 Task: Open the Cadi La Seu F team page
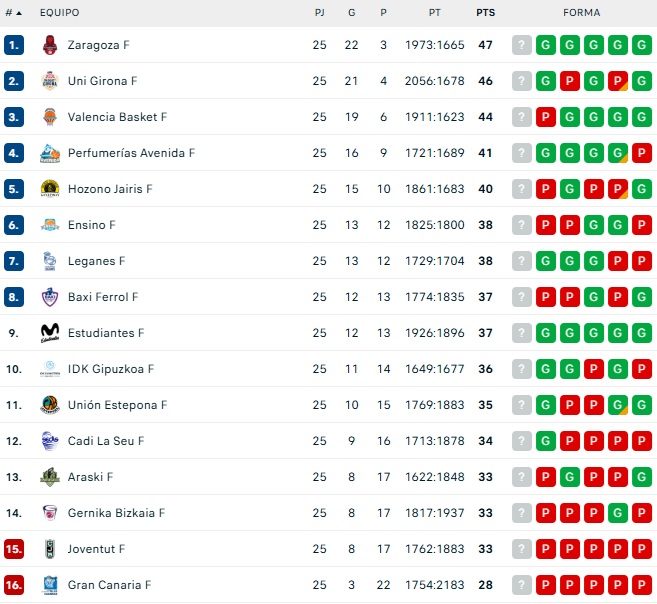point(106,441)
